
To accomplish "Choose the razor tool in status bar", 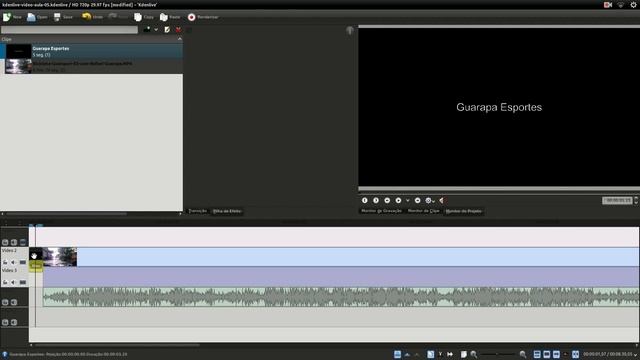I will pyautogui.click(x=440, y=354).
